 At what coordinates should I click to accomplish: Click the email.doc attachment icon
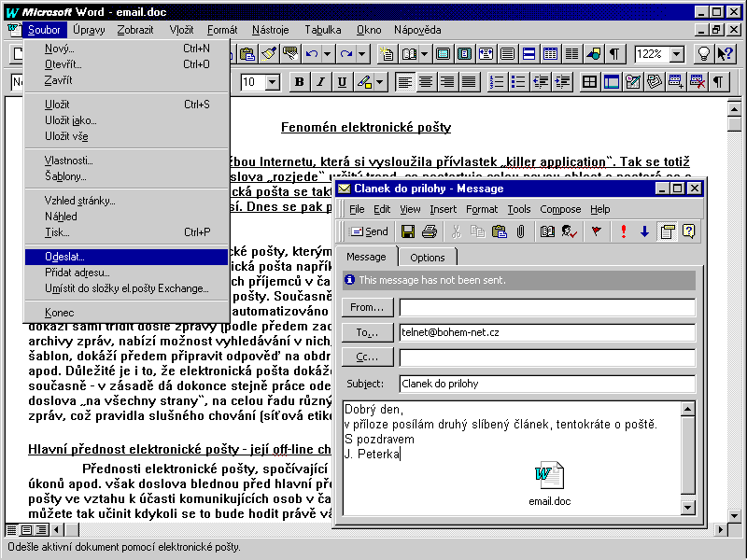click(x=549, y=475)
